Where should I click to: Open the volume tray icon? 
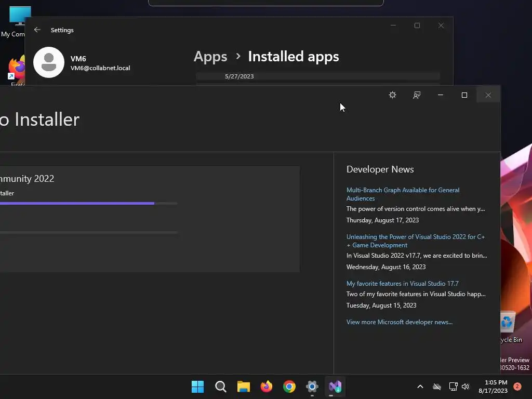[x=465, y=387]
